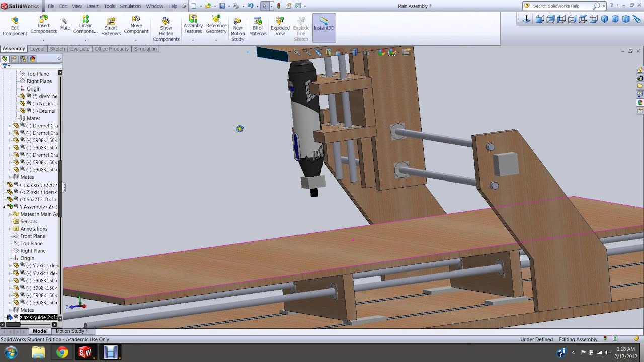Select the 6627T310<1> component
The height and width of the screenshot is (362, 644).
tap(41, 199)
